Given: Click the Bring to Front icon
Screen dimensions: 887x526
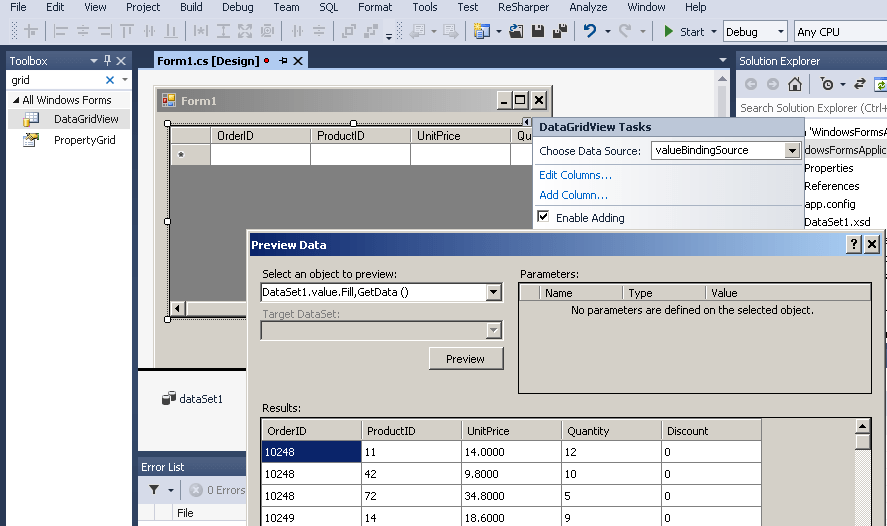Looking at the screenshot, I should [349, 31].
